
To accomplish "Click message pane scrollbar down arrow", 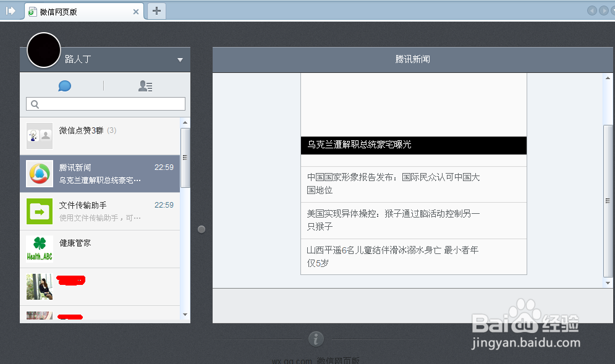I will click(x=608, y=283).
